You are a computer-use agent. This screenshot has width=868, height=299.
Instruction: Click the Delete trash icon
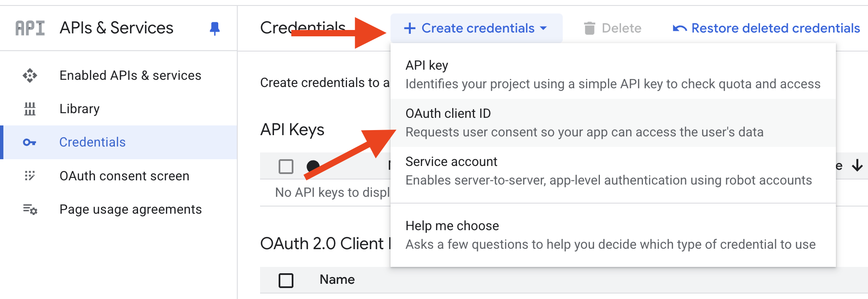point(590,28)
